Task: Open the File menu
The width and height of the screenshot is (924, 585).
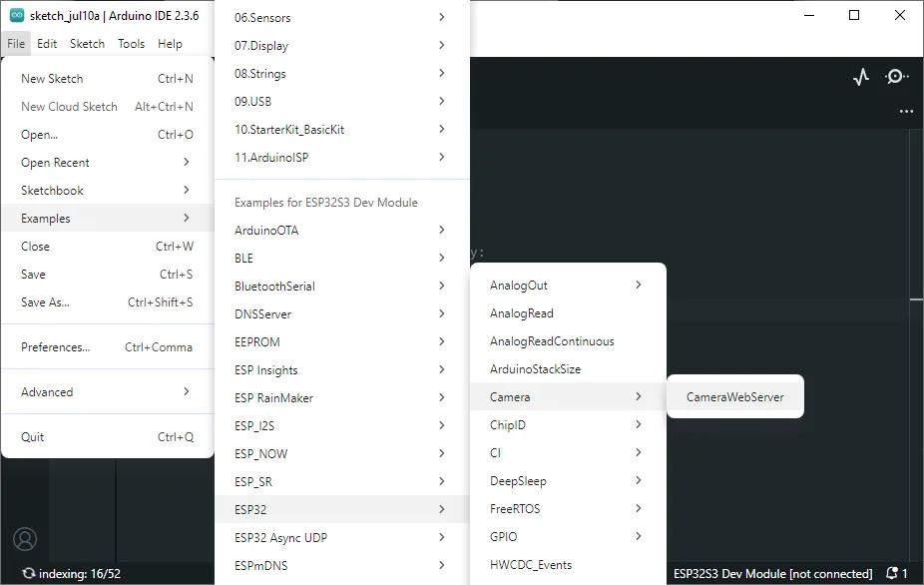Action: [x=16, y=44]
